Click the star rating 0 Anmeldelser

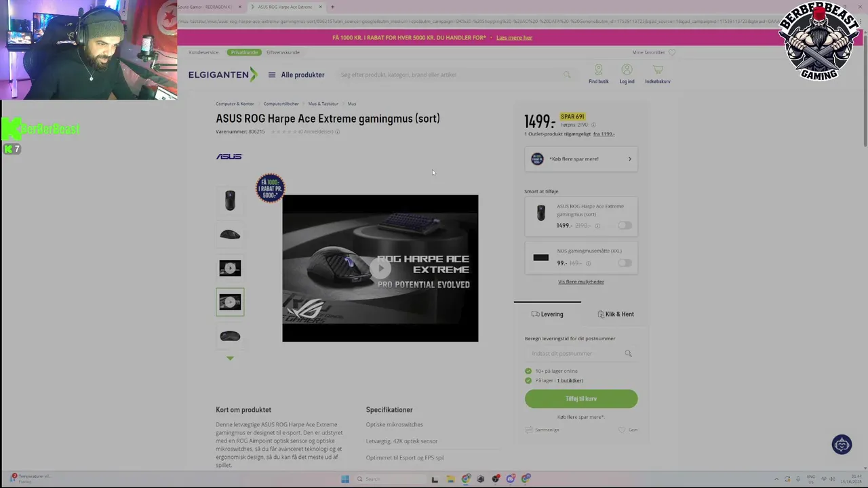(x=302, y=131)
